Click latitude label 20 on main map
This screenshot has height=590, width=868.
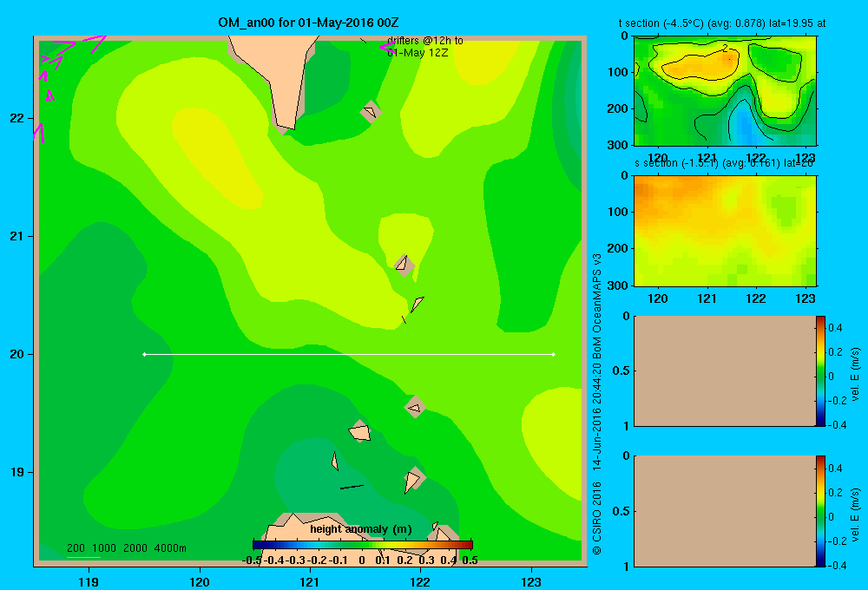[x=17, y=354]
